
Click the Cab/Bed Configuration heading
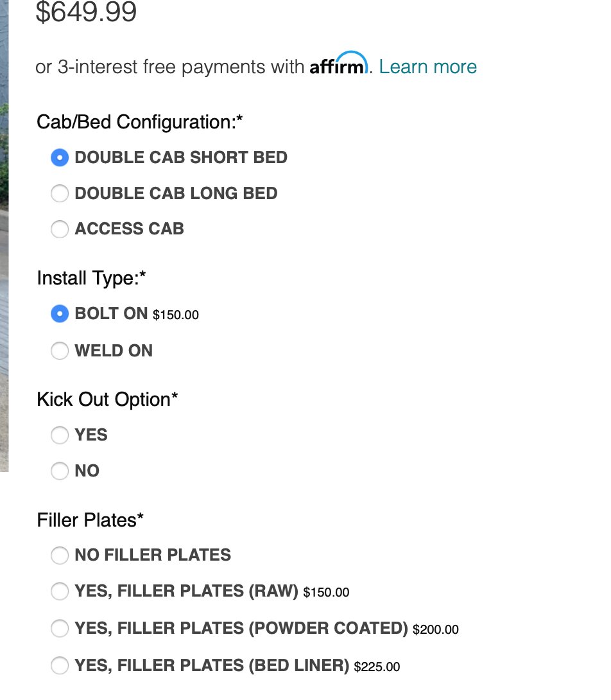click(x=140, y=122)
